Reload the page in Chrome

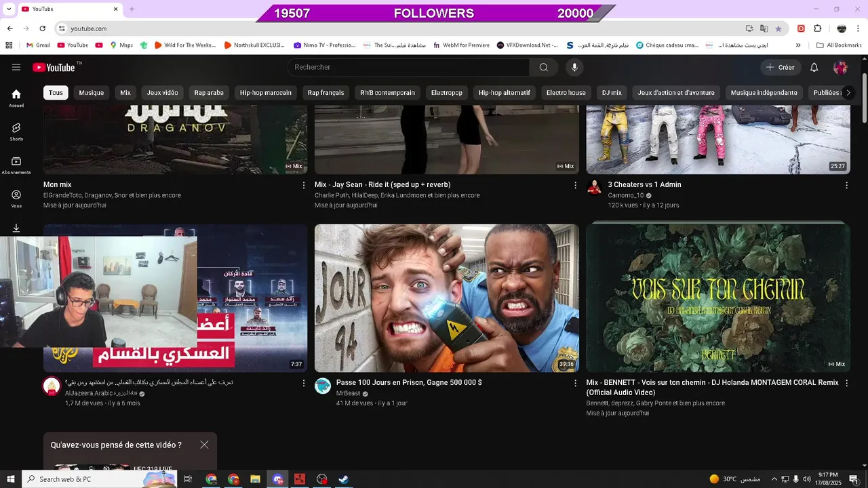42,28
